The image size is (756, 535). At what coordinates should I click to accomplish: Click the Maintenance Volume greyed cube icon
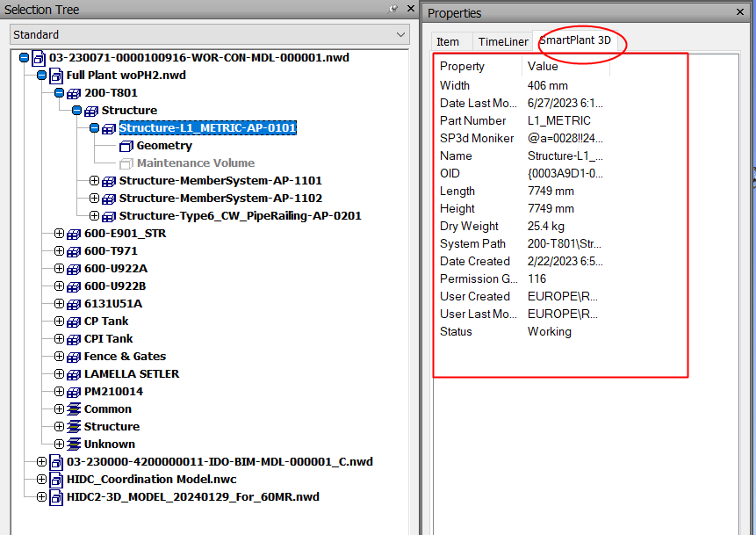[x=126, y=163]
